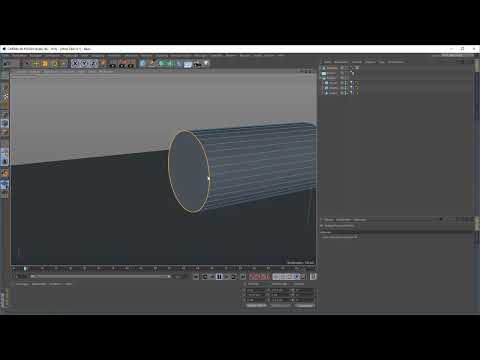480x360 pixels.
Task: Open the Mesh menu in main menu bar
Action: (x=85, y=56)
